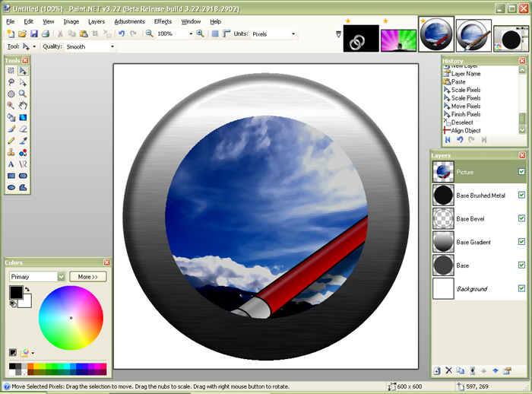532x394 pixels.
Task: Click the white secondary color swatch
Action: click(27, 302)
